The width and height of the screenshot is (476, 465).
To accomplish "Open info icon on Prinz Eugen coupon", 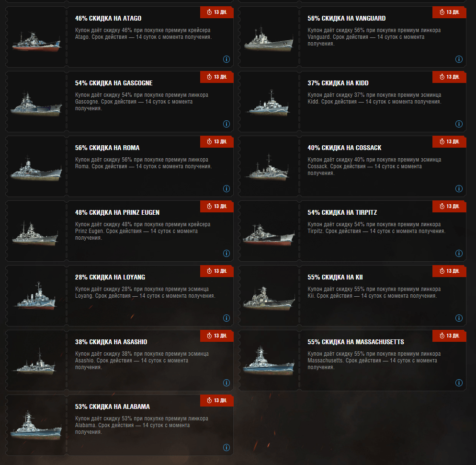I will [x=226, y=254].
